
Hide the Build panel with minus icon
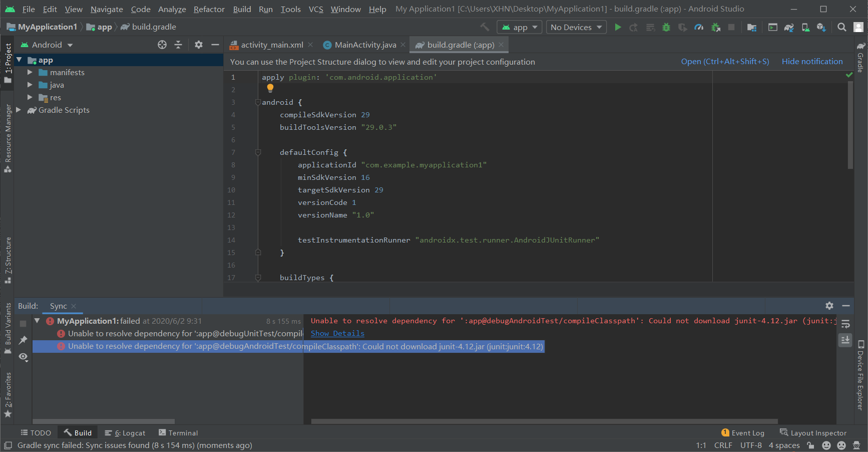(846, 306)
